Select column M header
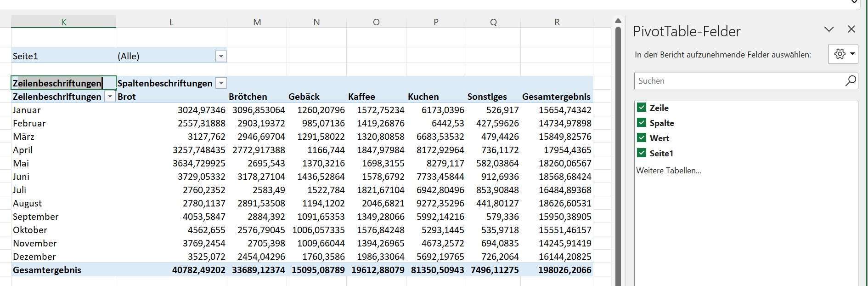 (x=257, y=22)
